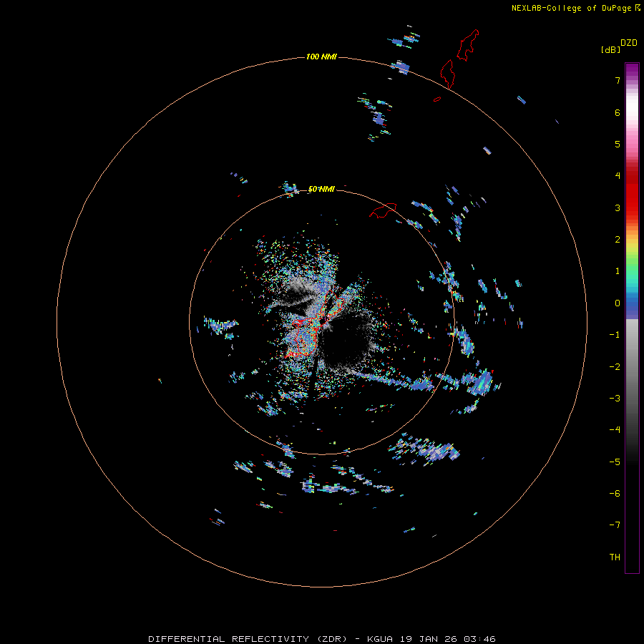Click the red island outline beyond the 100 NMI ring
The height and width of the screenshot is (644, 644).
point(467,45)
